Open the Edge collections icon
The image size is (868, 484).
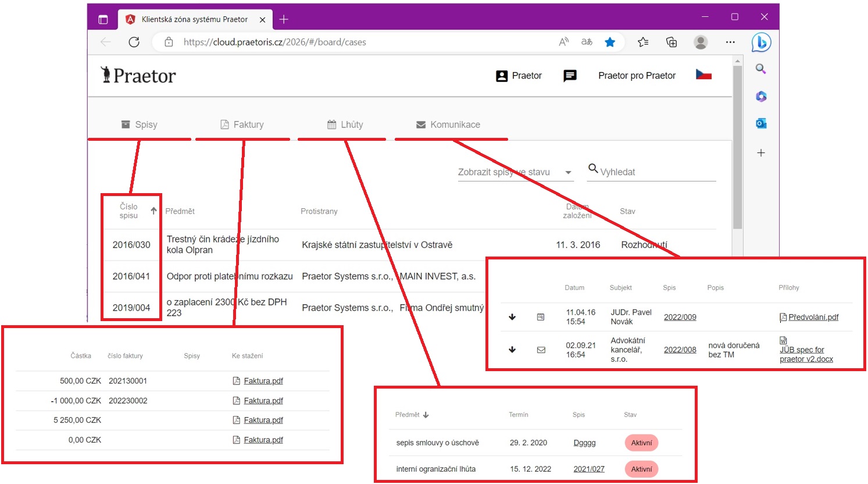tap(671, 42)
